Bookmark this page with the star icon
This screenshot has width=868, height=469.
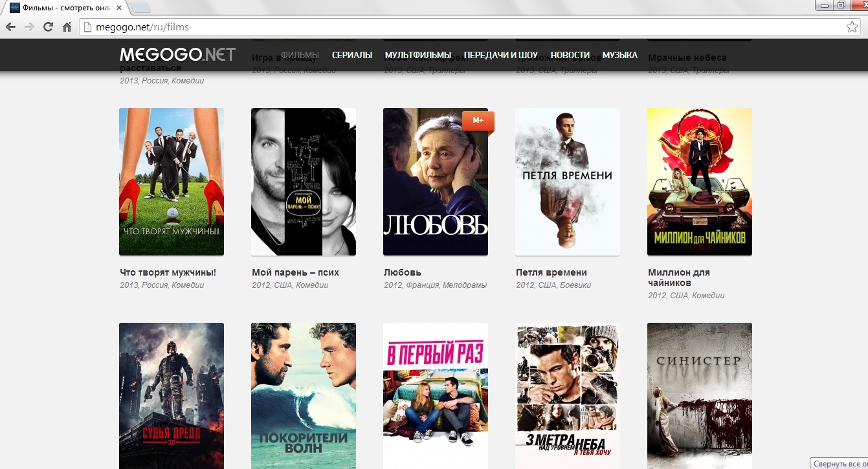click(x=852, y=27)
